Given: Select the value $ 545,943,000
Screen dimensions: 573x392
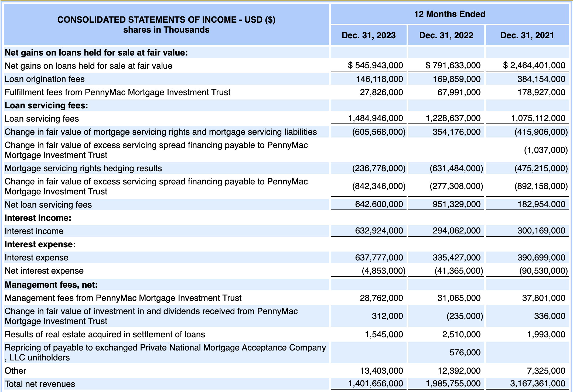Looking at the screenshot, I should click(x=375, y=65).
